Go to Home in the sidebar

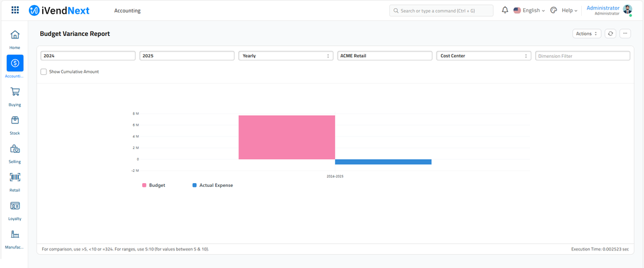[15, 35]
